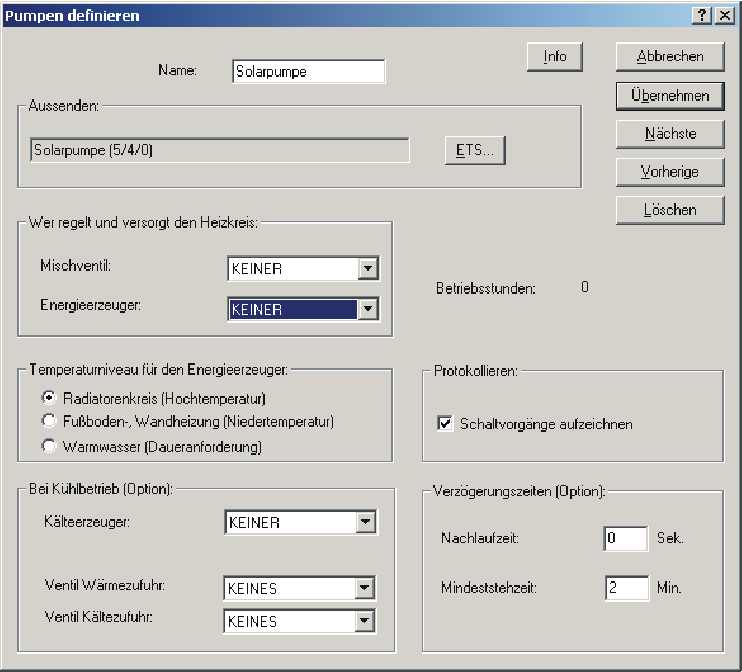Image resolution: width=742 pixels, height=672 pixels.
Task: Select Warmwasser (Daueranforderung) radio button
Action: pyautogui.click(x=46, y=447)
